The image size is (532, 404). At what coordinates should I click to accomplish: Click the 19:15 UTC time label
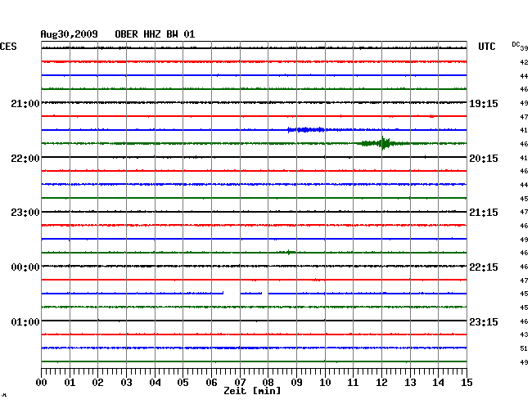[484, 103]
